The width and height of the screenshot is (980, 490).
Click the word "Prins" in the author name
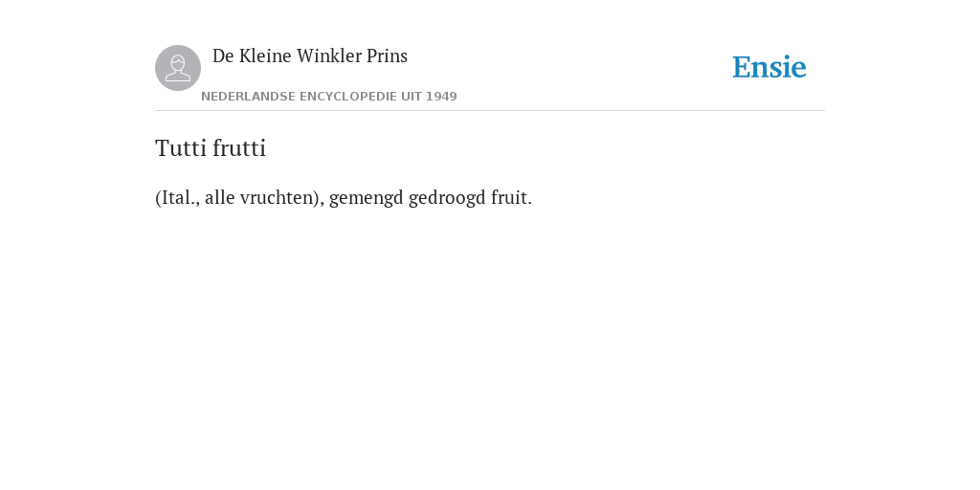point(387,56)
